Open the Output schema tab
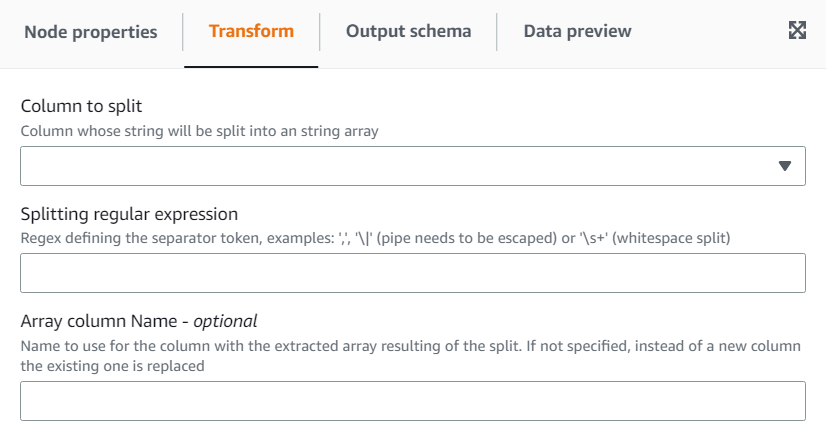This screenshot has width=826, height=438. (x=408, y=31)
